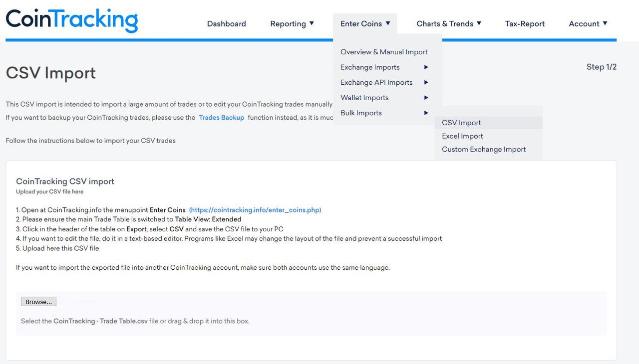Click the 'Step 1/2' indicator text
This screenshot has width=639, height=364.
tap(601, 67)
